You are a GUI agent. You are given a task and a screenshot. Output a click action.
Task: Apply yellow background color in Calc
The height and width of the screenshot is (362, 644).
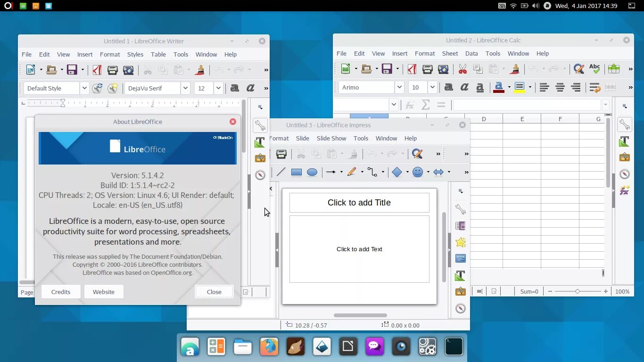[520, 87]
